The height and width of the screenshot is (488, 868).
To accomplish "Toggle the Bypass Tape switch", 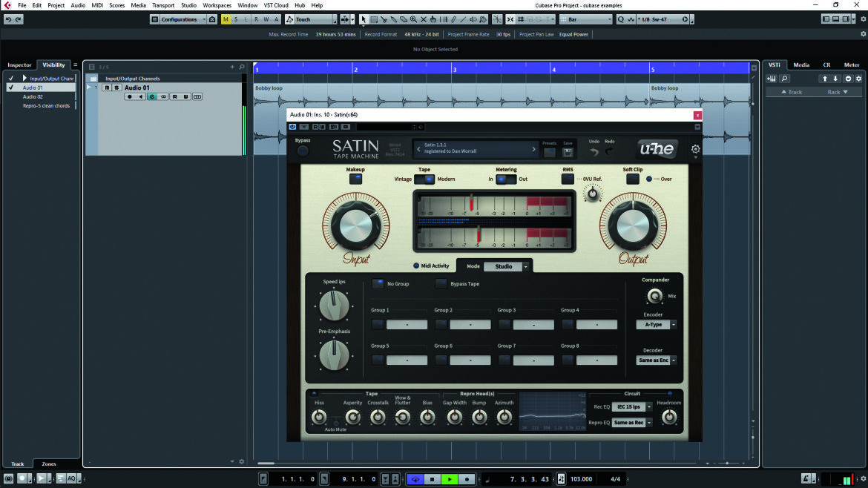I will click(441, 284).
